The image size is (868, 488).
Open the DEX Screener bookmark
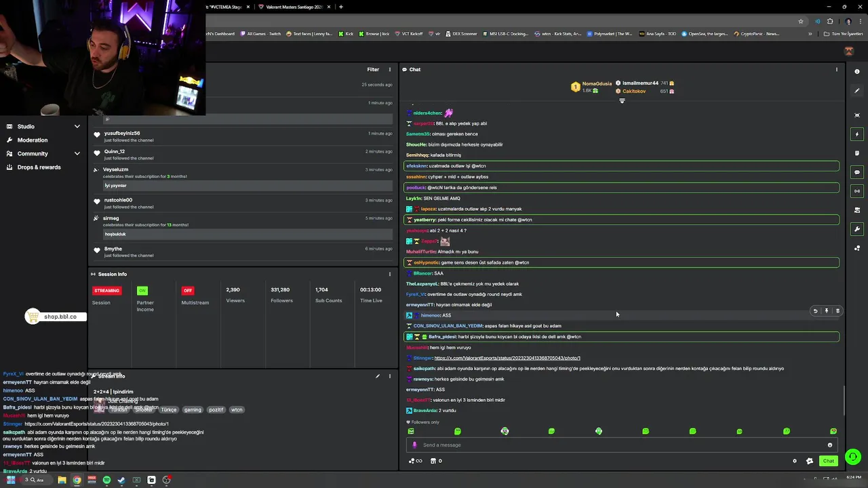click(x=461, y=34)
